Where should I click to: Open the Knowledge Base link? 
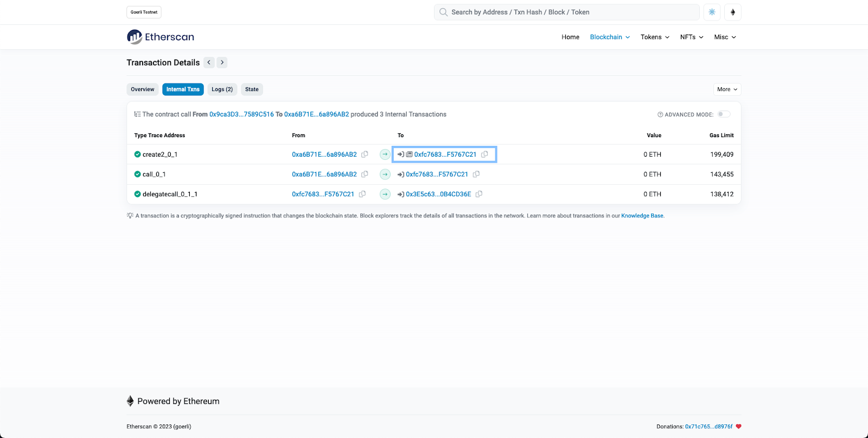point(642,216)
